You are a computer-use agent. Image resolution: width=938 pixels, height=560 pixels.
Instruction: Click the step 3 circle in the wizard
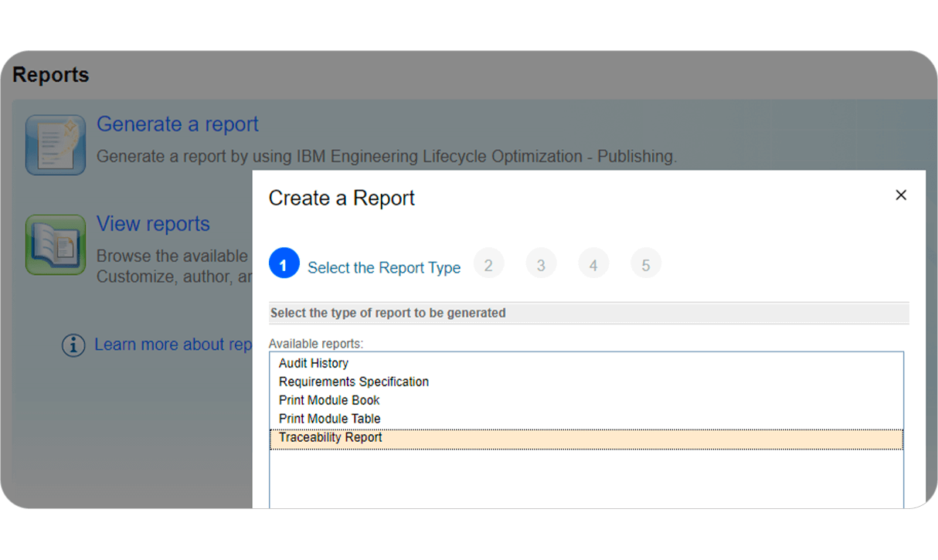(x=541, y=263)
